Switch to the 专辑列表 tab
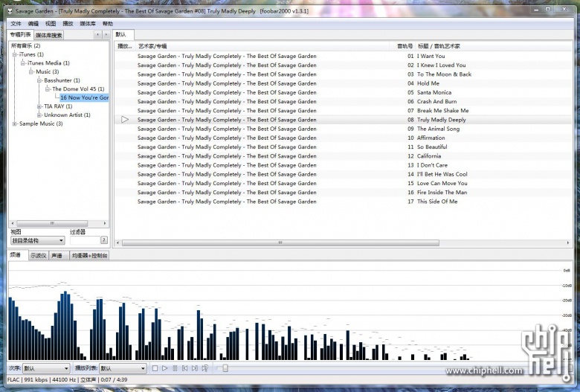580x392 pixels. (20, 35)
